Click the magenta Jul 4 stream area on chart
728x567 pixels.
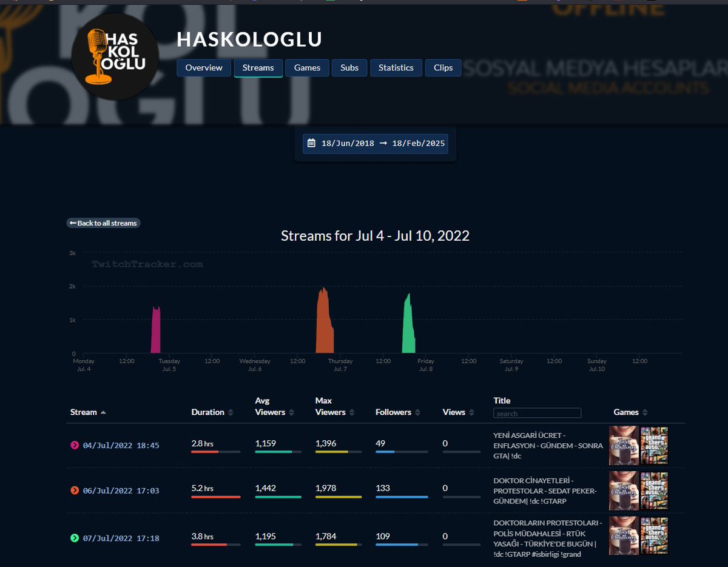tap(156, 330)
